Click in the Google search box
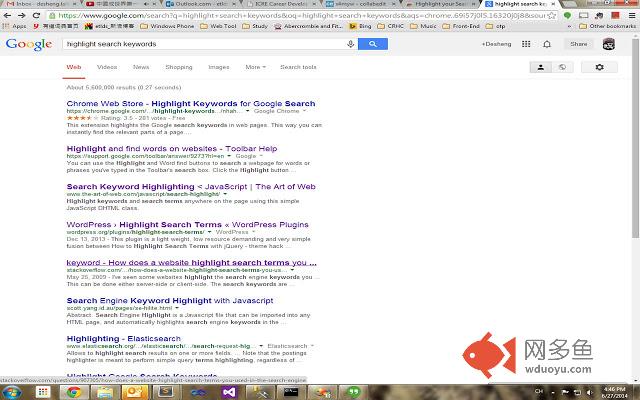Screen dimensions: 640x400 (204, 44)
